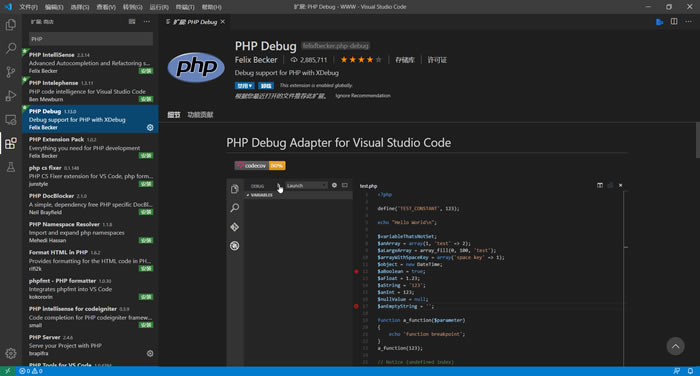700x376 pixels.
Task: Click the publisher name Felix Becker in header
Action: [256, 59]
